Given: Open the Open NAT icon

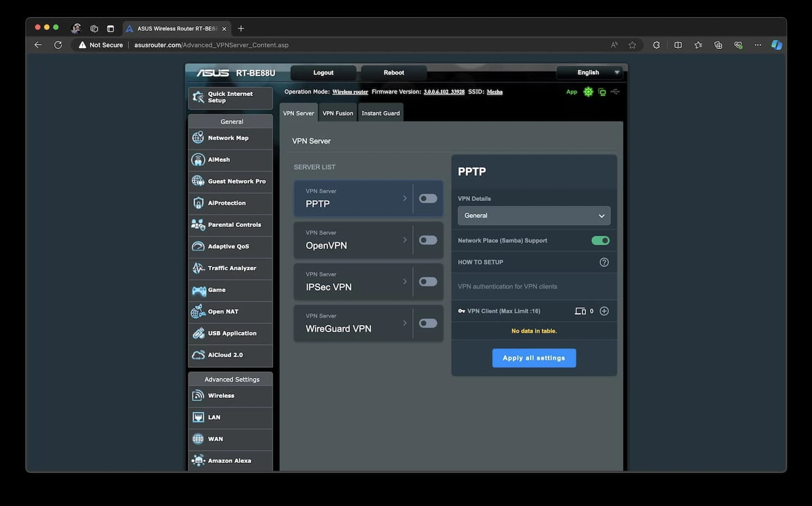Looking at the screenshot, I should tap(198, 312).
